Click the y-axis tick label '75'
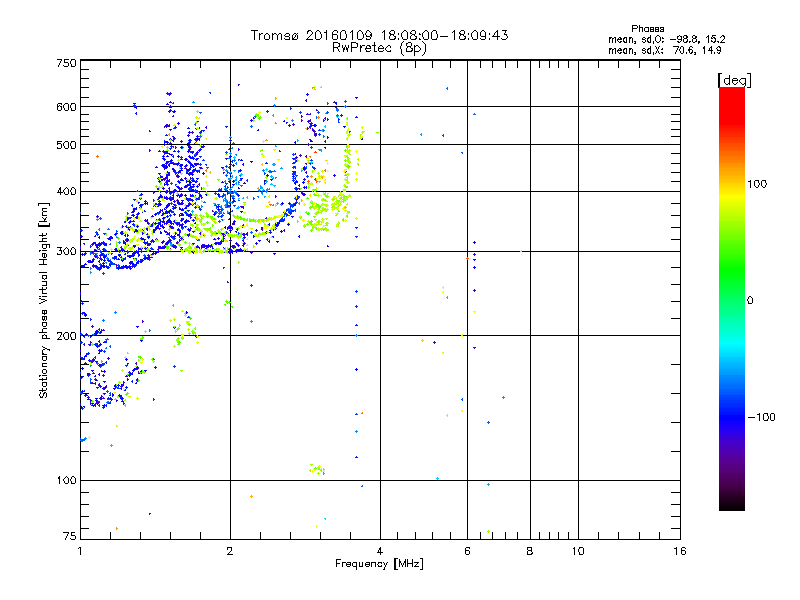Viewport: 800px width, 600px height. [x=70, y=536]
